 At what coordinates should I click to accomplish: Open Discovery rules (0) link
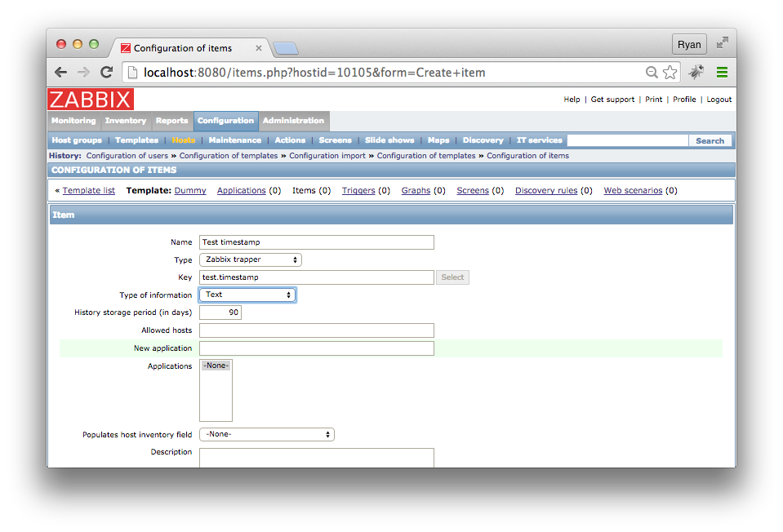pyautogui.click(x=546, y=191)
